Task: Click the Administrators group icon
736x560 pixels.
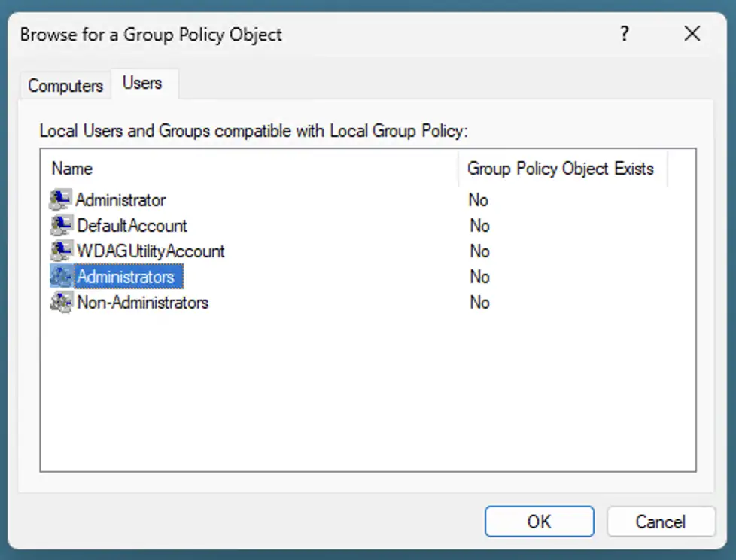Action: [x=61, y=276]
